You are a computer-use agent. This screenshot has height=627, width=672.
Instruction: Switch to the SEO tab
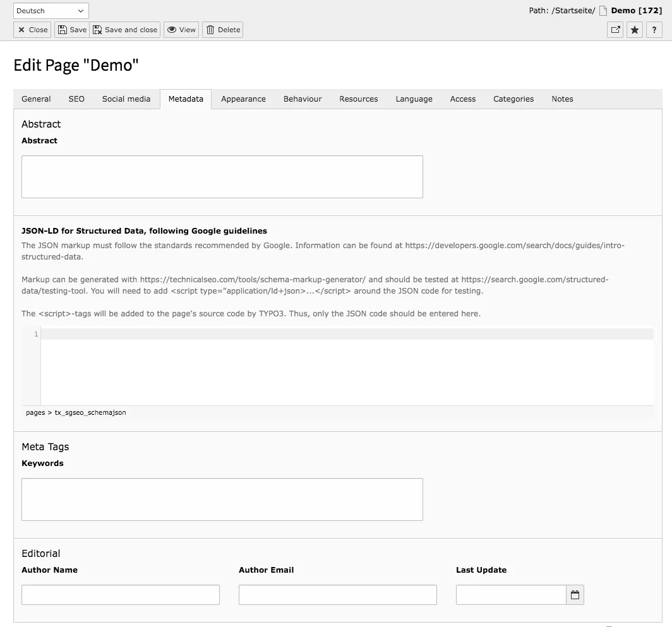76,99
